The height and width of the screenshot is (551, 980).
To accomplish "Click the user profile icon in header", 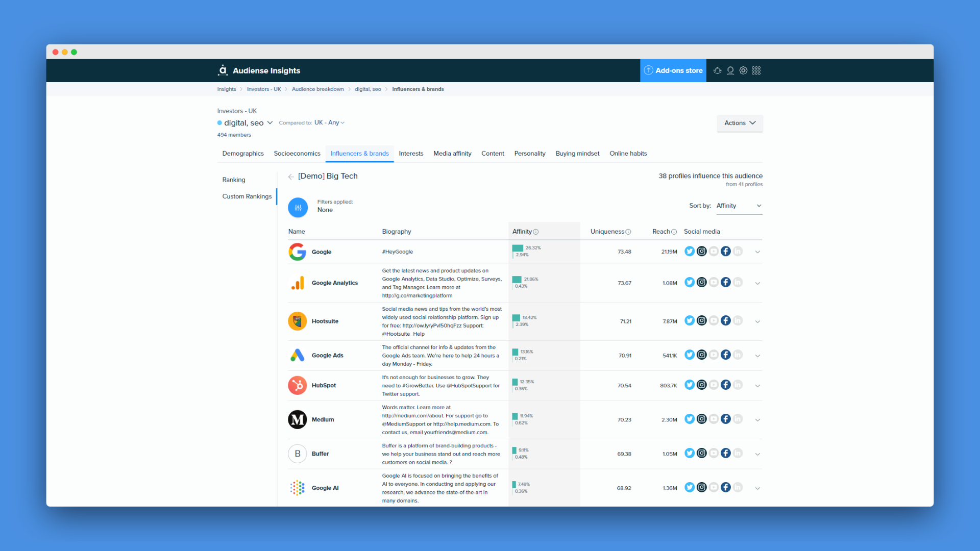I will coord(730,71).
